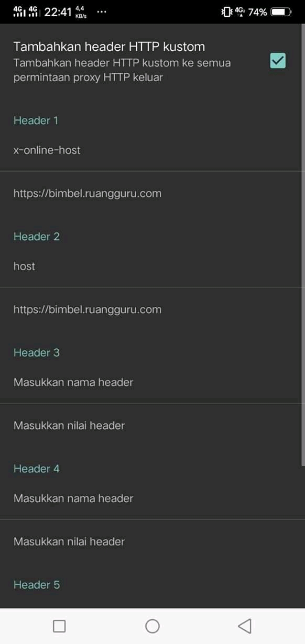Tap the three dots notification icon
This screenshot has height=644, width=305.
pos(103,12)
